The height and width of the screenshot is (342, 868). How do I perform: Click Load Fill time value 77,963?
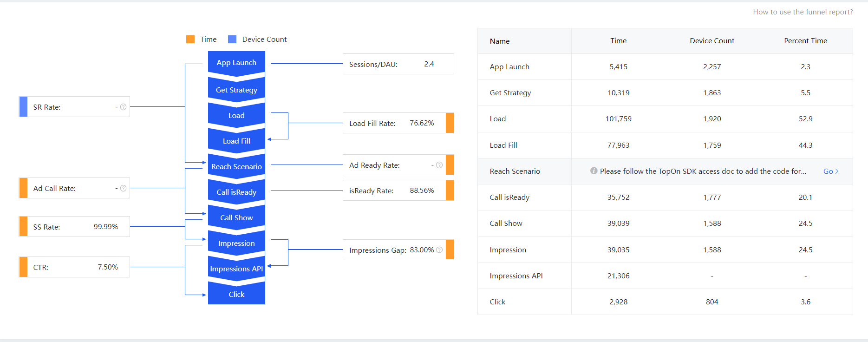point(619,145)
